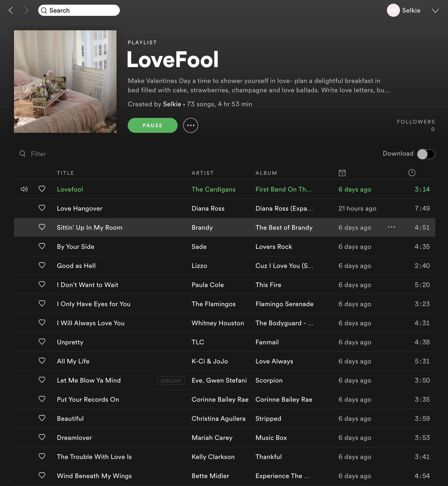
Task: Click the LoveFool playlist cover image
Action: click(65, 81)
